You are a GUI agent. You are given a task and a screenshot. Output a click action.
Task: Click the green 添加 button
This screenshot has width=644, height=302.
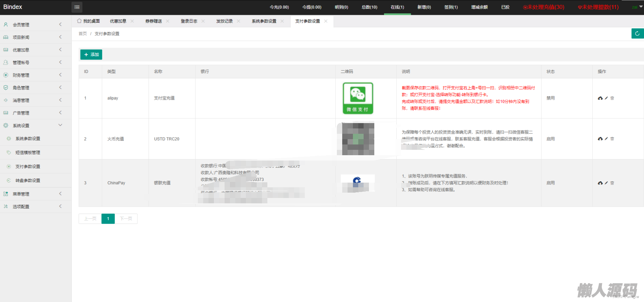click(91, 55)
